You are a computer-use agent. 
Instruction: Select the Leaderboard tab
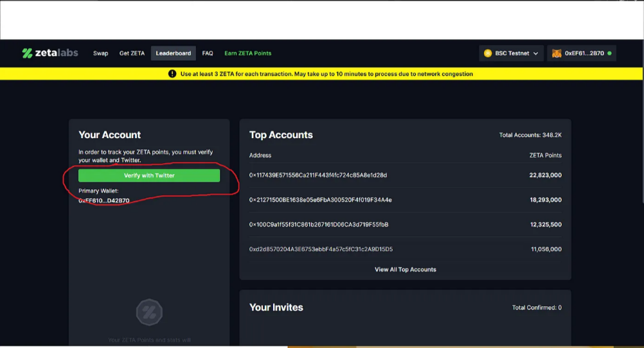coord(174,53)
